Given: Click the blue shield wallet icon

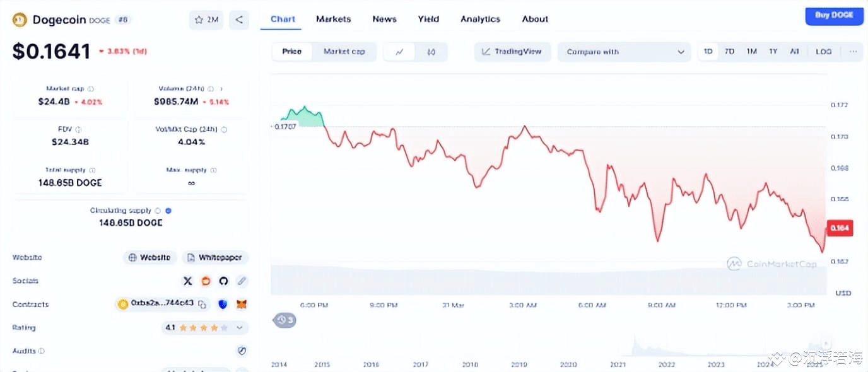Looking at the screenshot, I should click(223, 305).
